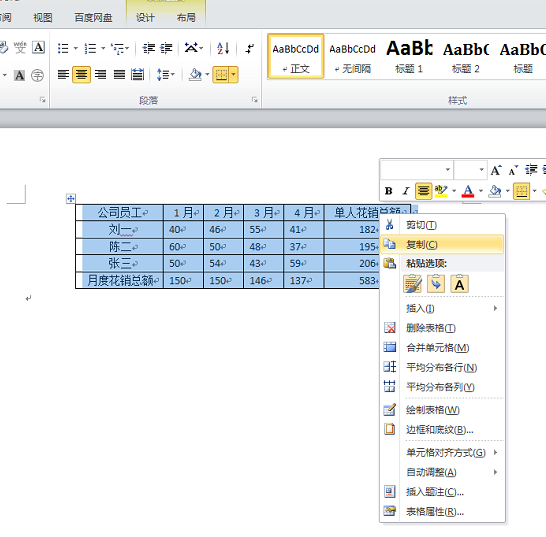Toggle show paragraph marks icon
Viewport: 546px width, 537px height.
(x=250, y=48)
